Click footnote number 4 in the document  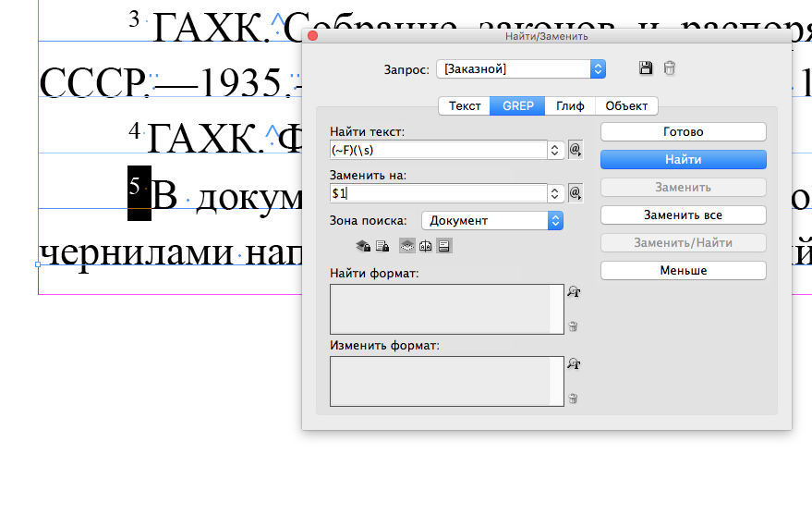pos(134,130)
